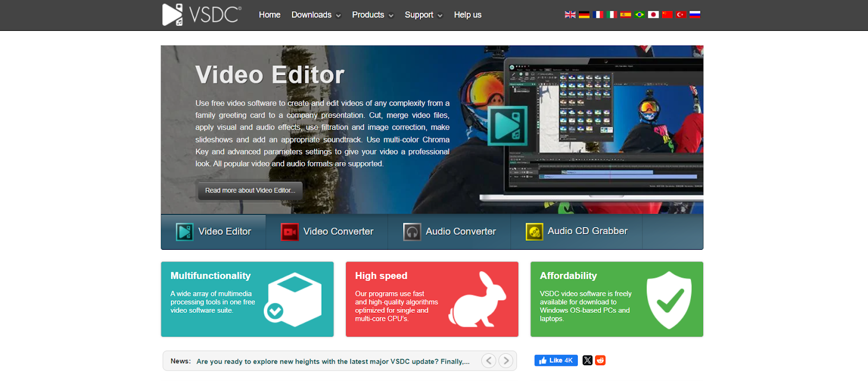Click text "VSDC video software is freely available"

586,306
